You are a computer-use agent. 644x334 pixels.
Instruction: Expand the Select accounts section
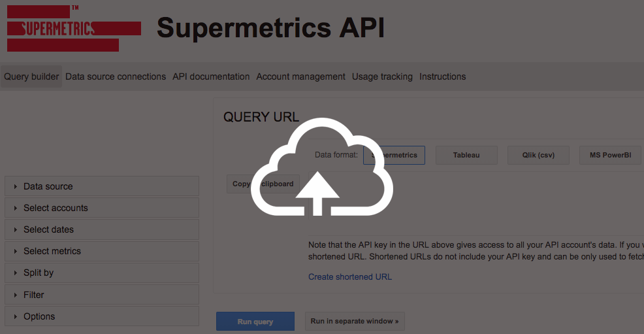click(x=102, y=208)
